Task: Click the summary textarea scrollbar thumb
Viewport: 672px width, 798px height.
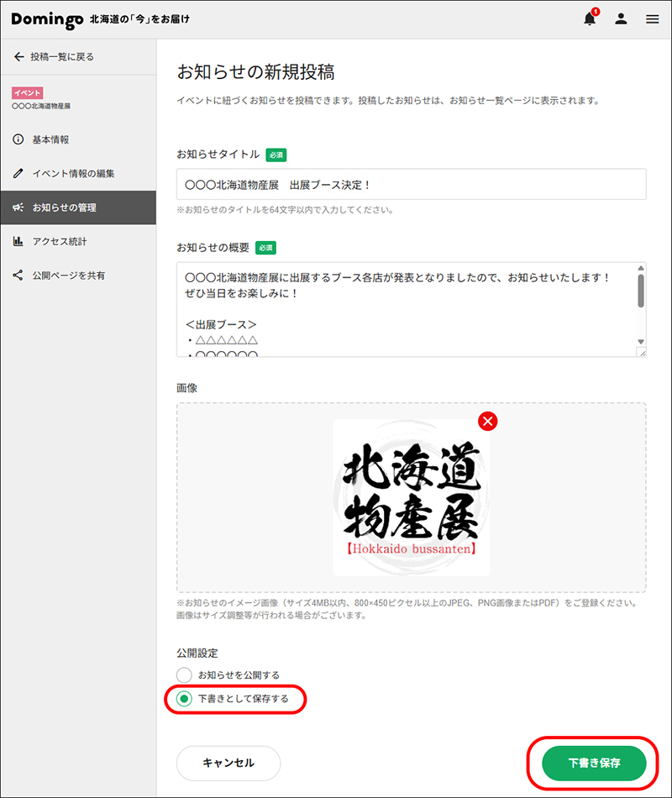Action: pos(641,291)
